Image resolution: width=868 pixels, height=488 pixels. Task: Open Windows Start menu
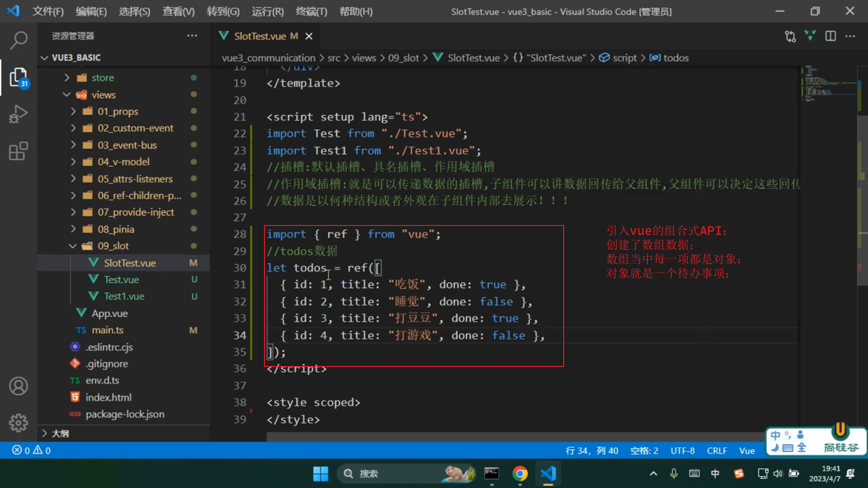click(x=321, y=474)
